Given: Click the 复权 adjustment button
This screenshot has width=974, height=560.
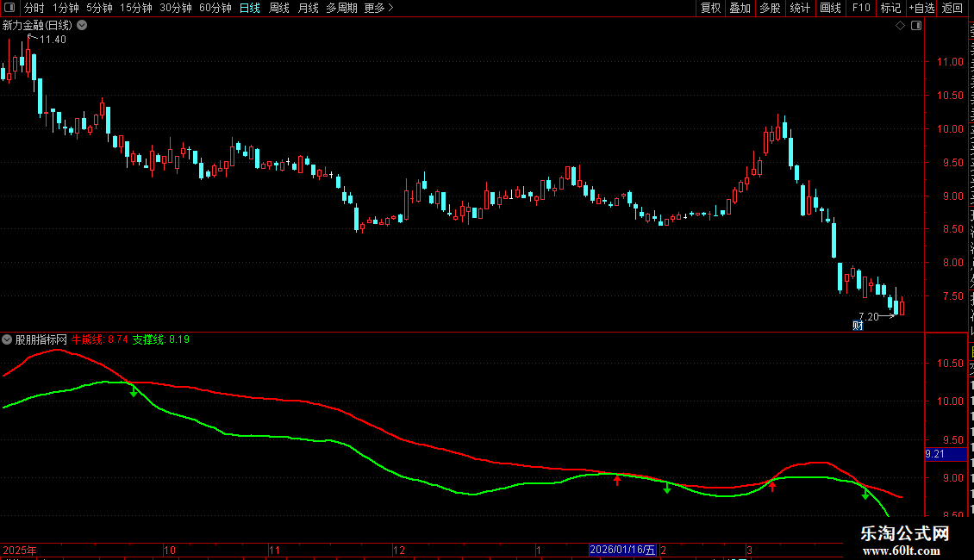Looking at the screenshot, I should pyautogui.click(x=710, y=8).
